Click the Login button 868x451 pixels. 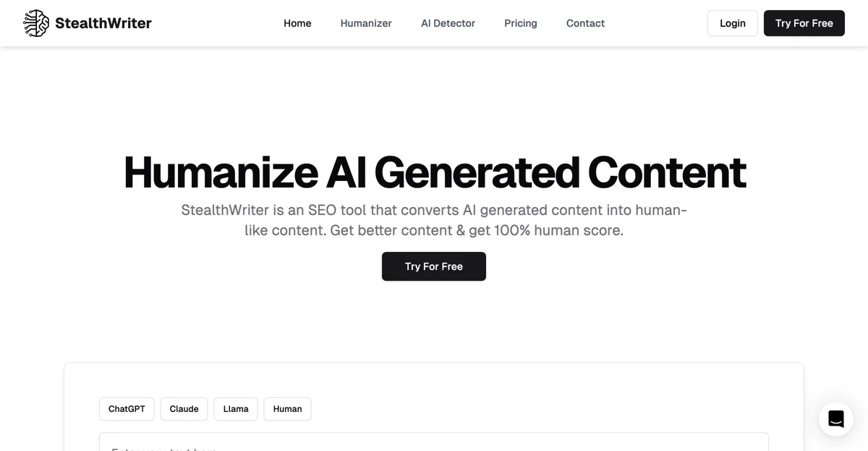tap(733, 23)
